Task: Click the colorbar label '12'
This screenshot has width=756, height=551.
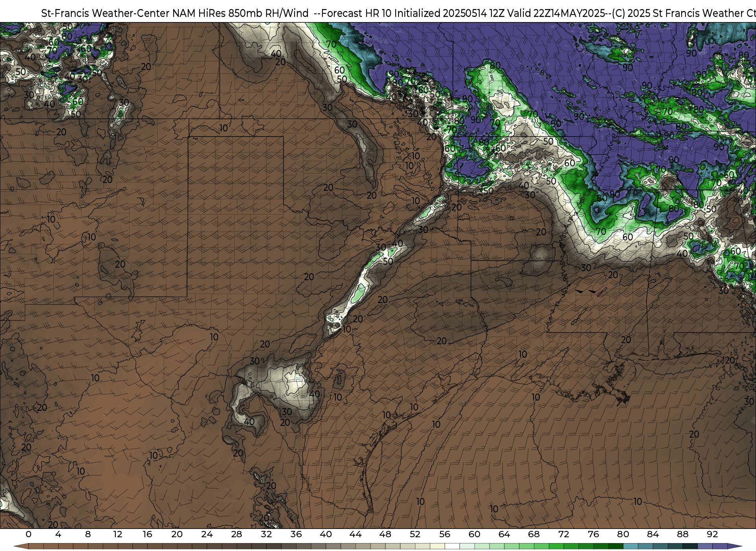Action: pyautogui.click(x=117, y=534)
